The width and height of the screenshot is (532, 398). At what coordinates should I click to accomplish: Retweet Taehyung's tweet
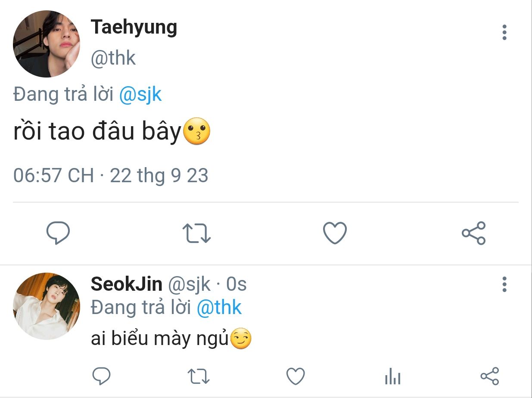[196, 233]
